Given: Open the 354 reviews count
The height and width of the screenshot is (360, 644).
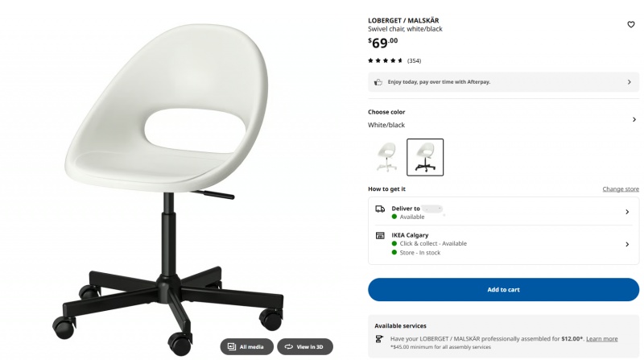Looking at the screenshot, I should (x=414, y=61).
